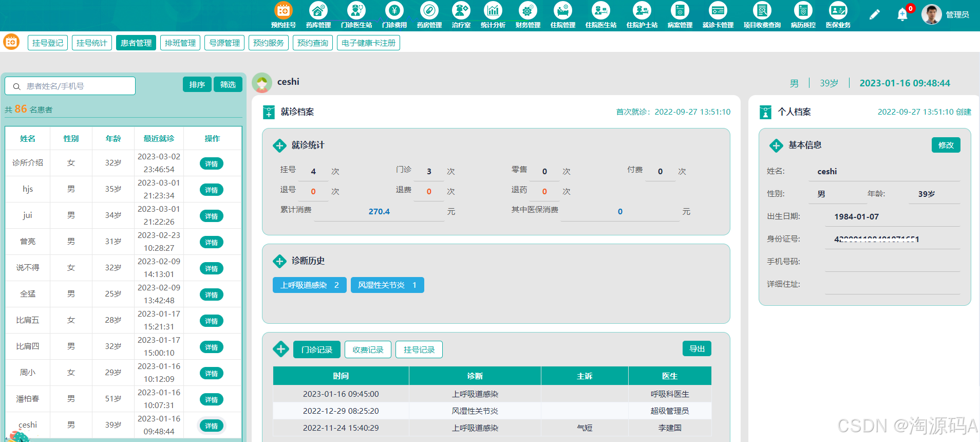Switch to the 挂号登记 tab
Image resolution: width=980 pixels, height=442 pixels.
pyautogui.click(x=48, y=43)
